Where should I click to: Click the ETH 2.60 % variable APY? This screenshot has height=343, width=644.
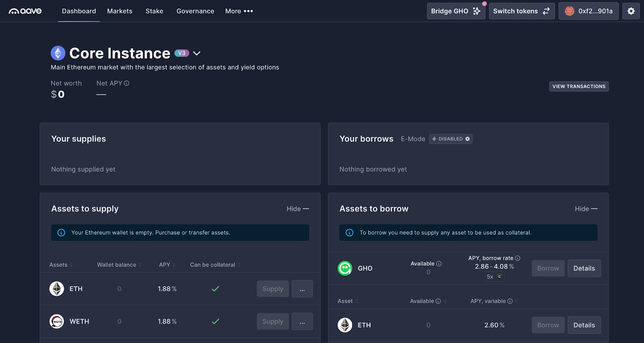coord(494,325)
